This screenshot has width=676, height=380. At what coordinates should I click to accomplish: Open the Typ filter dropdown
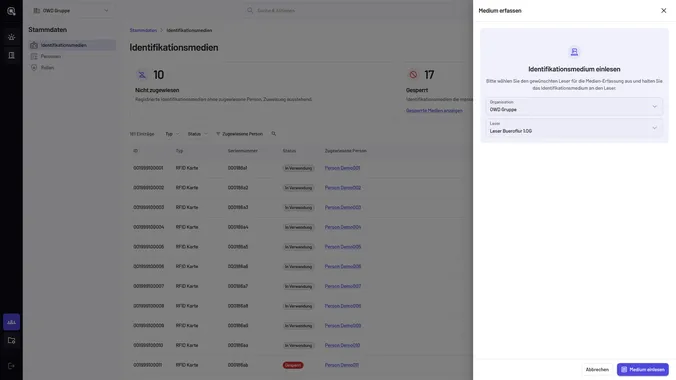tap(172, 134)
